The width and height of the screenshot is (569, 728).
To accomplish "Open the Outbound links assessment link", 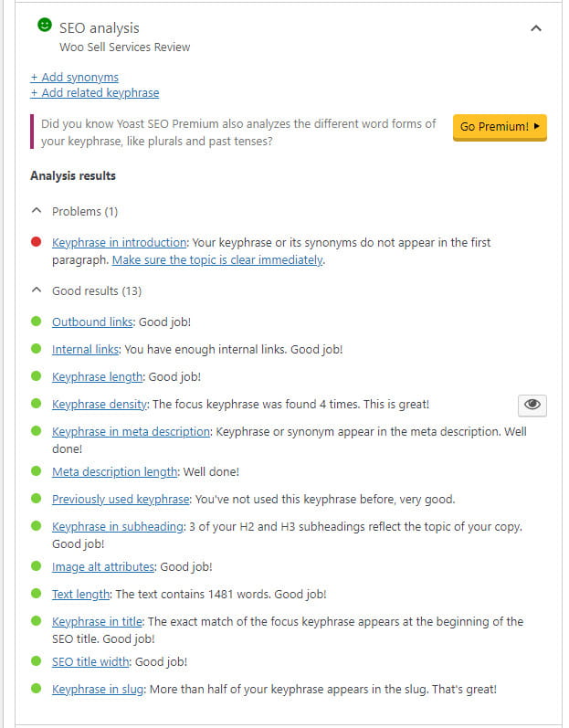I will [x=92, y=322].
